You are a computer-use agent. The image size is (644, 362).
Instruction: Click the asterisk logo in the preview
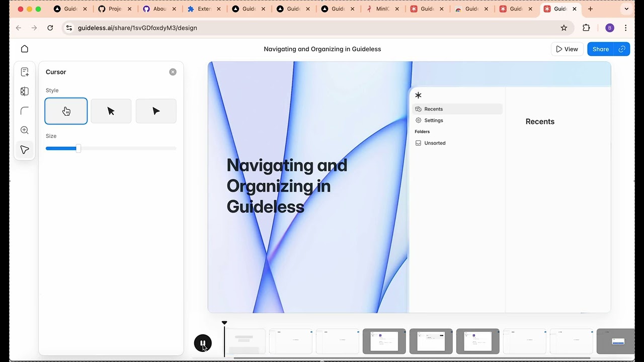point(418,95)
